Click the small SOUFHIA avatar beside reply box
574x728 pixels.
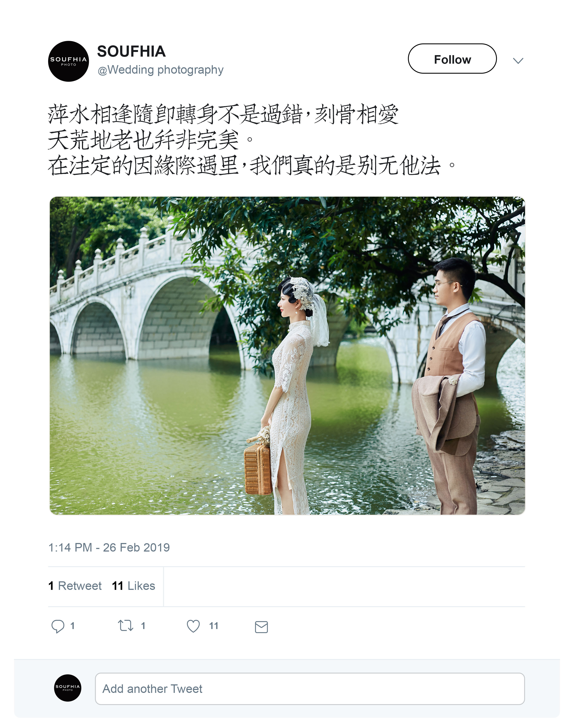(67, 688)
